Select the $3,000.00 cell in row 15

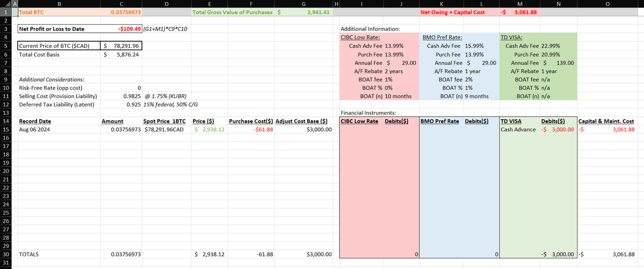303,129
